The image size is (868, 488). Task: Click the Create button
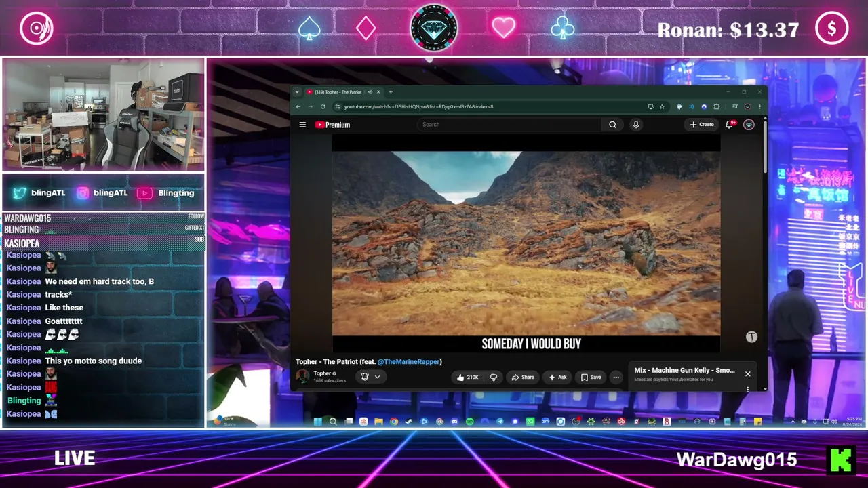(702, 125)
